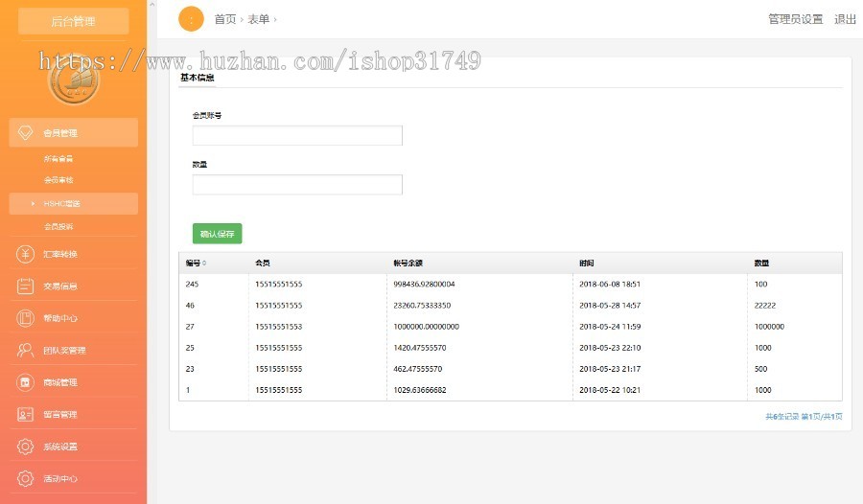This screenshot has width=863, height=504.
Task: Click member 15515551555 in row 245
Action: pos(278,284)
